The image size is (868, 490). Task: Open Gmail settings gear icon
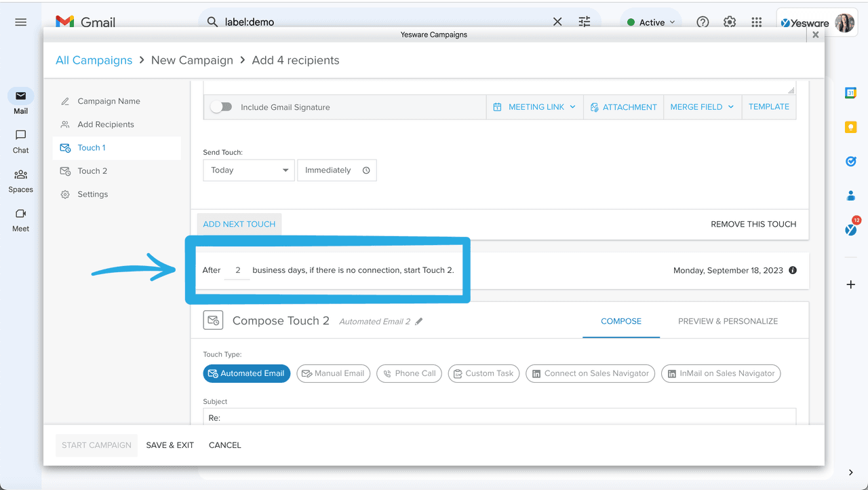click(730, 22)
